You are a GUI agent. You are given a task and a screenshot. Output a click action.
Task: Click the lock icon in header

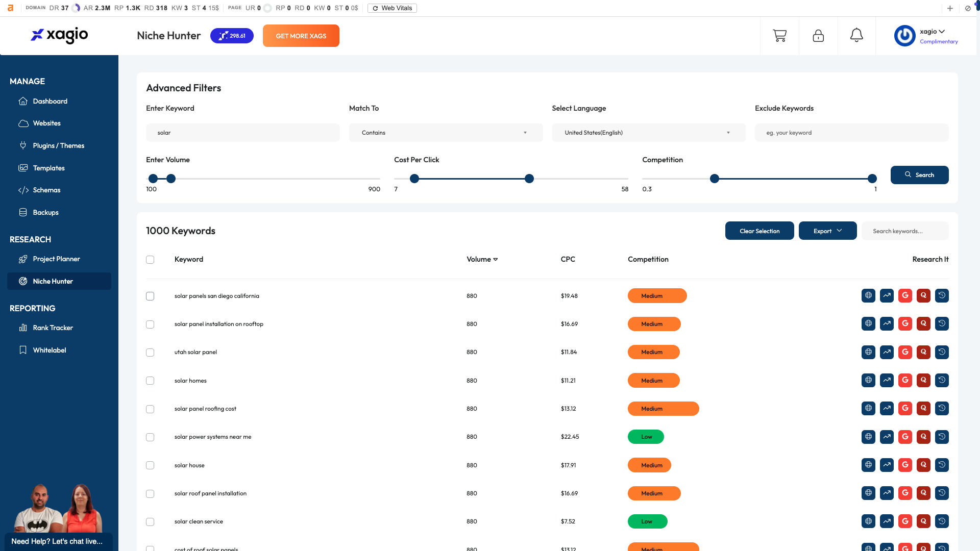tap(818, 36)
